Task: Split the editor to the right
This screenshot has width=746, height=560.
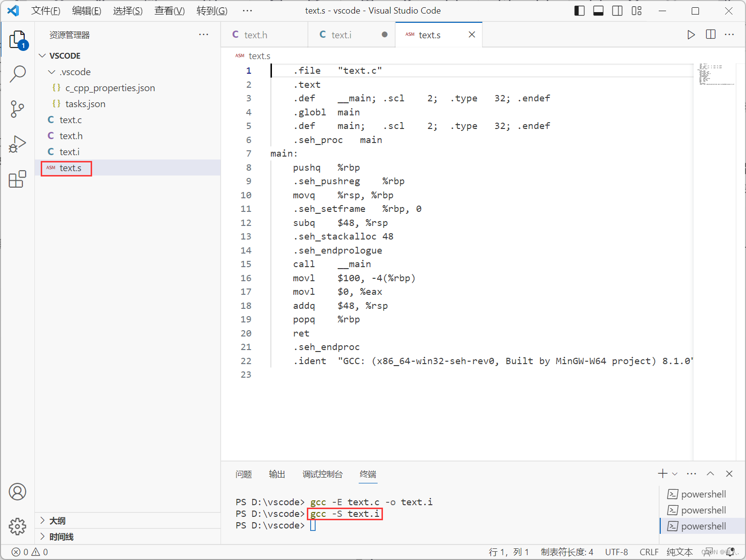Action: point(711,34)
